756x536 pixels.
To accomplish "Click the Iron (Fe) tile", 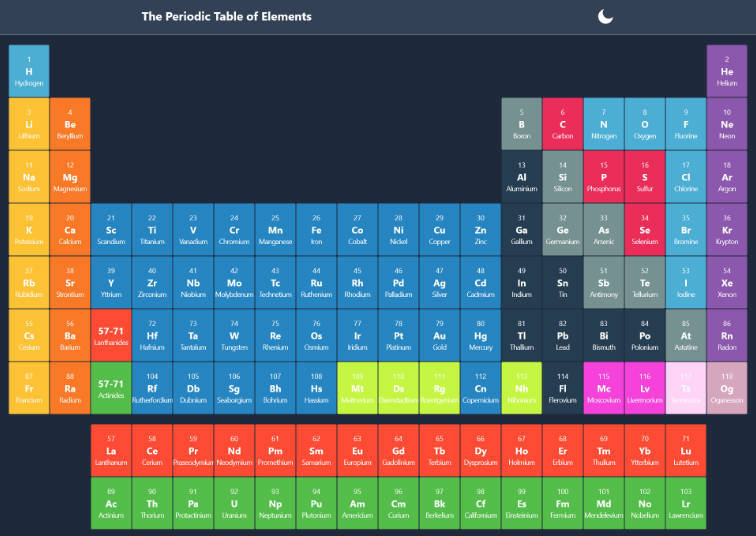I will point(316,230).
